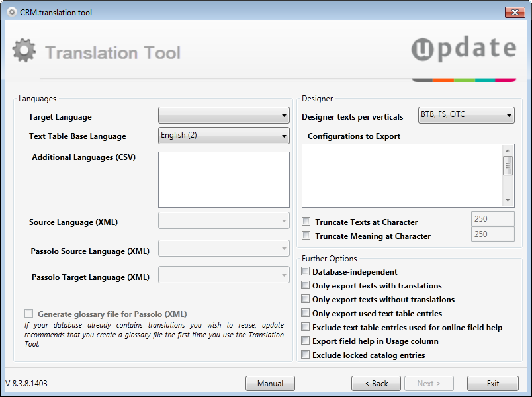Click the Designer group title

pyautogui.click(x=317, y=99)
